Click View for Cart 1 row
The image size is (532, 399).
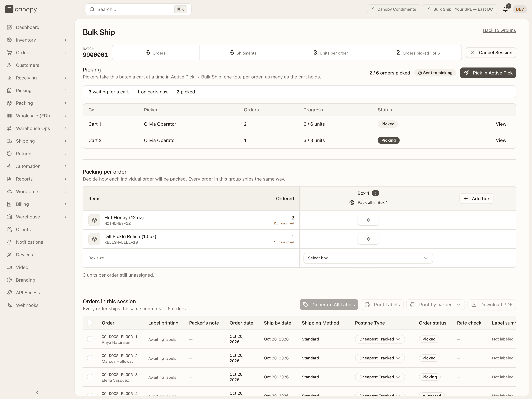point(501,124)
